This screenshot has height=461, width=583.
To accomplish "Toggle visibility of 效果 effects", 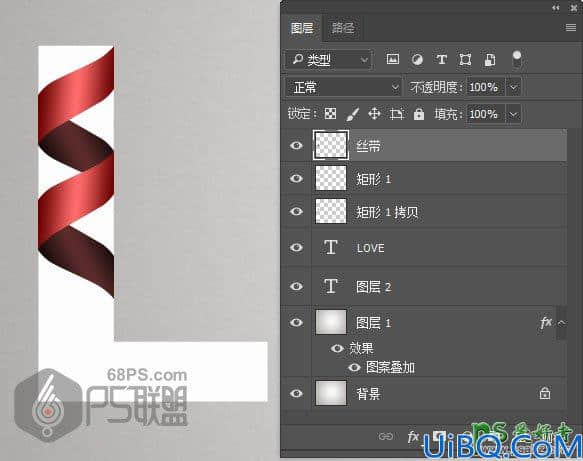I will click(337, 348).
